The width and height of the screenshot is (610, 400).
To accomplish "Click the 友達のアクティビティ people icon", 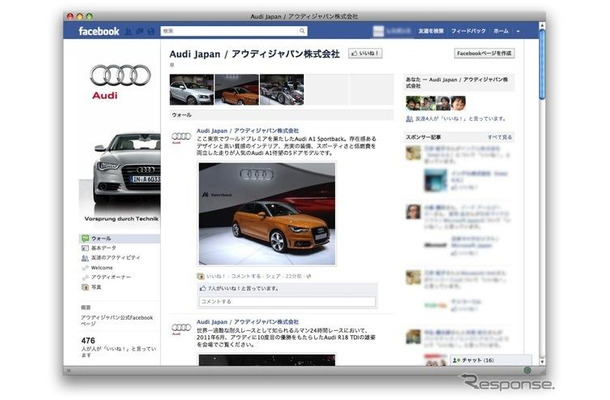I will pyautogui.click(x=85, y=258).
